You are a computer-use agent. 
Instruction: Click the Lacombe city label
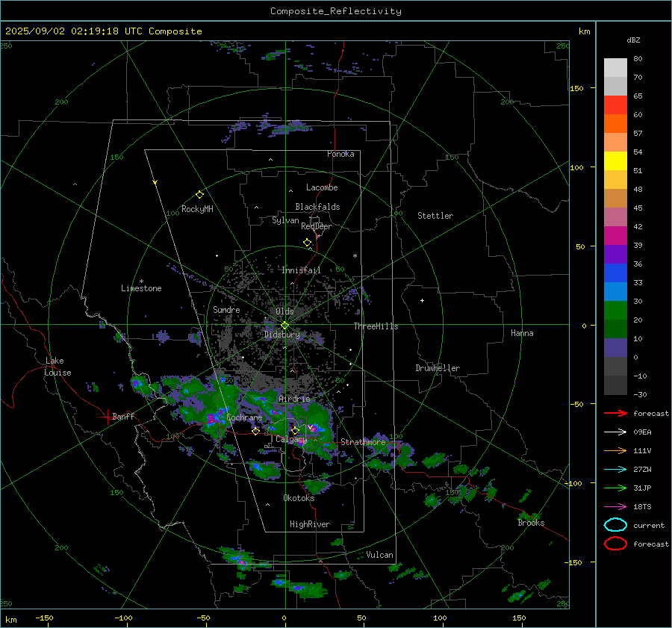(322, 187)
